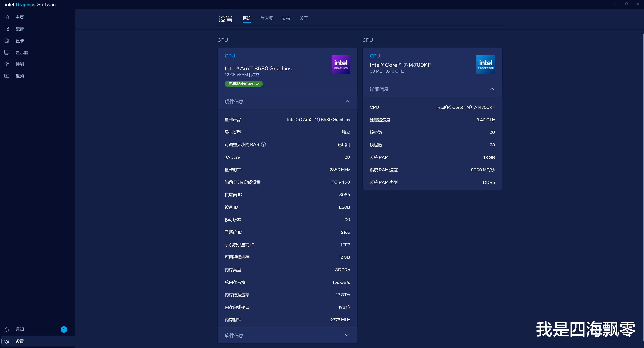Click the BAR help question mark icon
644x348 pixels.
263,144
